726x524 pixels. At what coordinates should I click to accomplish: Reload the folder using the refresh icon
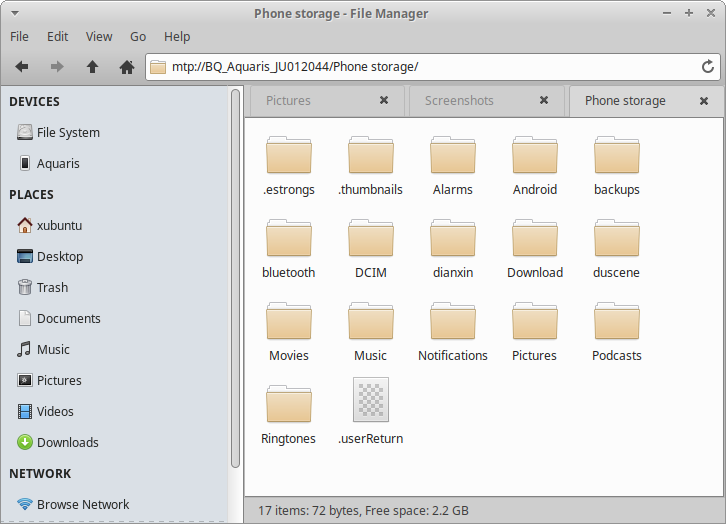[708, 67]
